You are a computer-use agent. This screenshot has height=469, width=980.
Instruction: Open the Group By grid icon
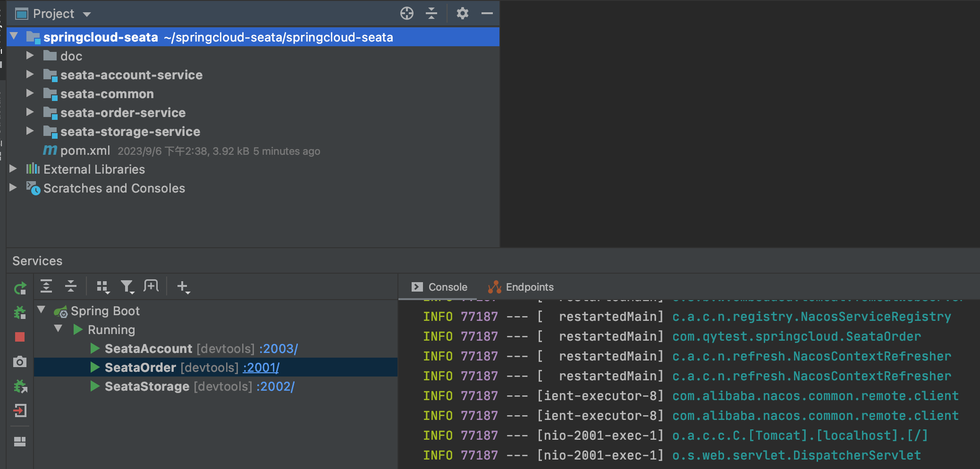coord(103,286)
